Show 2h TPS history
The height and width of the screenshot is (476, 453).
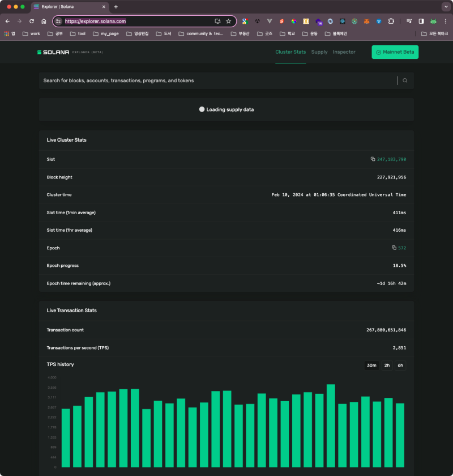(x=387, y=365)
